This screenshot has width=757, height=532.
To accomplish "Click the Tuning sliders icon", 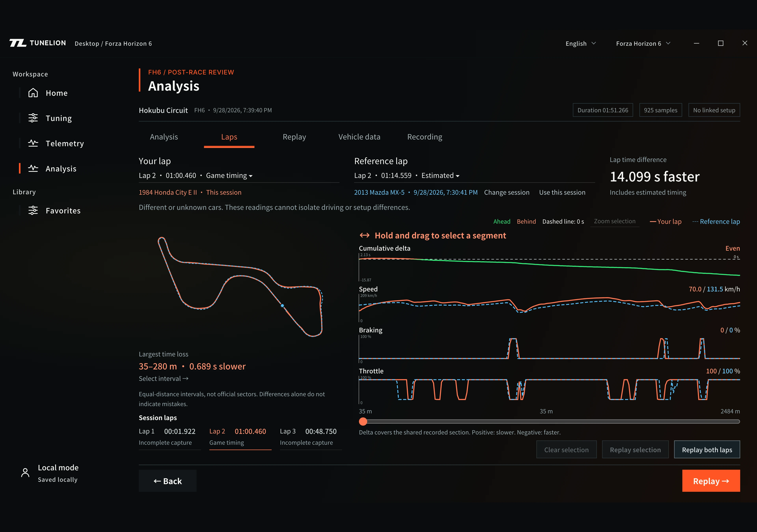I will click(33, 118).
